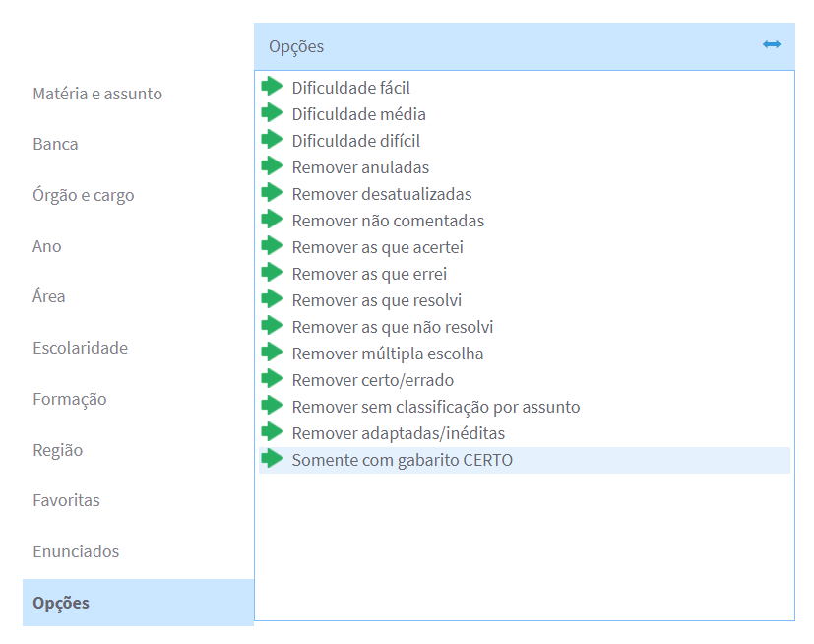Click the green arrow beside Dificuldade fácil

point(273,87)
